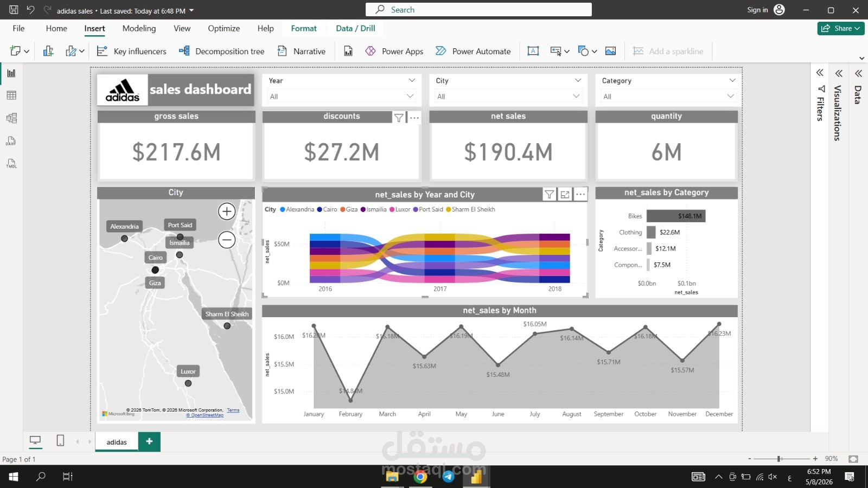Click the Undo arrow in title bar
This screenshot has width=868, height=488.
[x=30, y=10]
